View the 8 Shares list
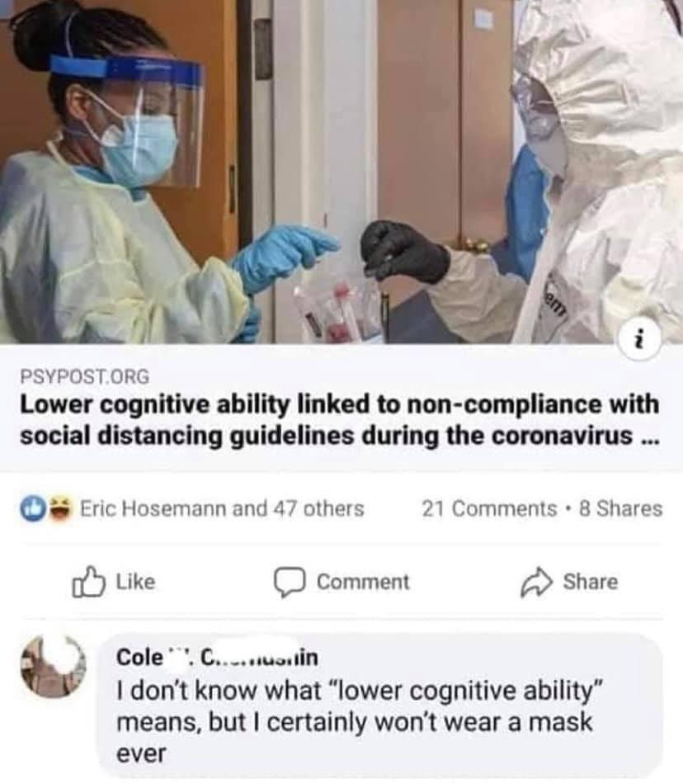The image size is (683, 784). (x=620, y=508)
